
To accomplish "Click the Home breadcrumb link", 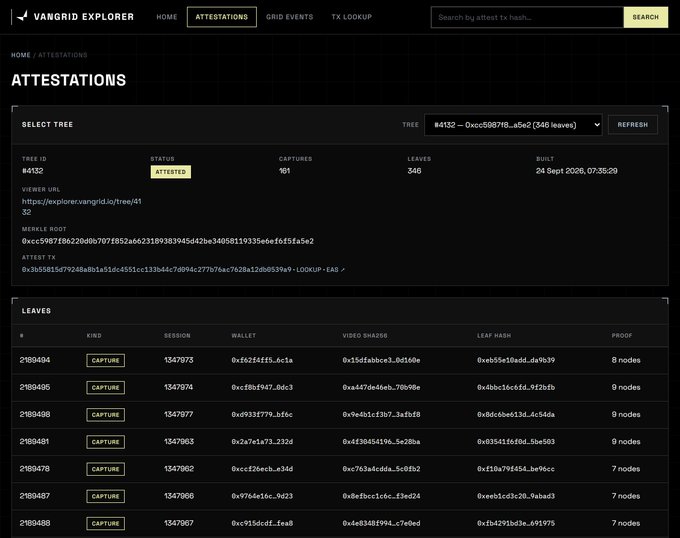I will click(21, 55).
